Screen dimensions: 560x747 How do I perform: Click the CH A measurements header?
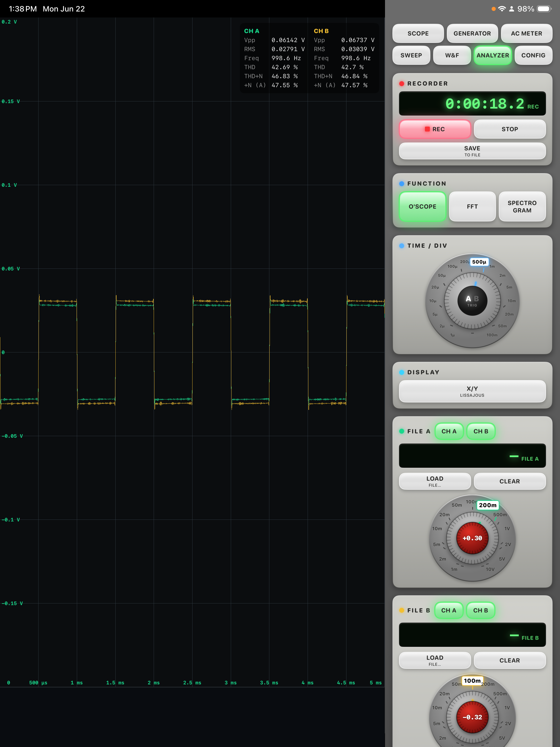252,31
